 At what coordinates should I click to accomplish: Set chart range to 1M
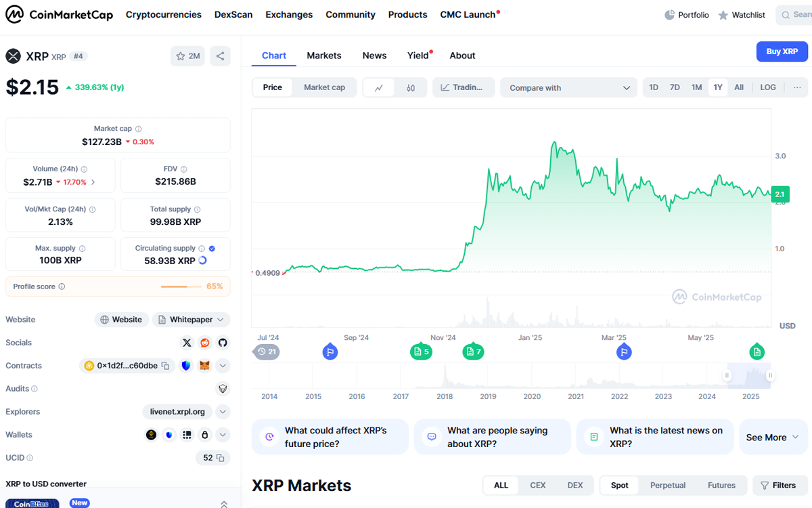click(696, 87)
